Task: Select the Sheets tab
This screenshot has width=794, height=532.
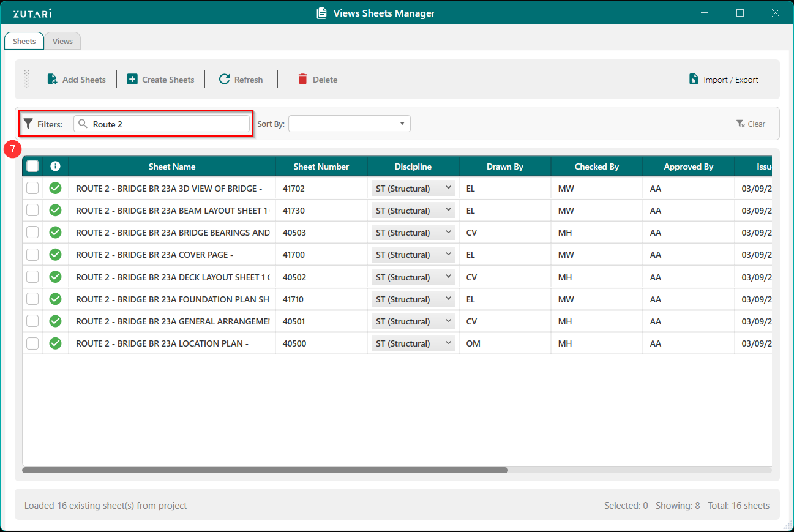Action: tap(24, 41)
